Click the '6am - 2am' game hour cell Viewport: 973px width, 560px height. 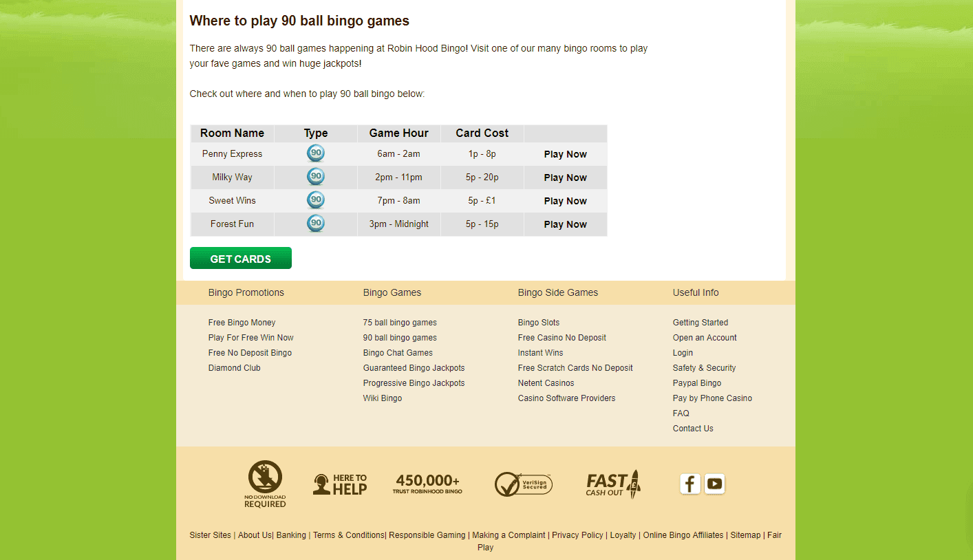point(399,154)
